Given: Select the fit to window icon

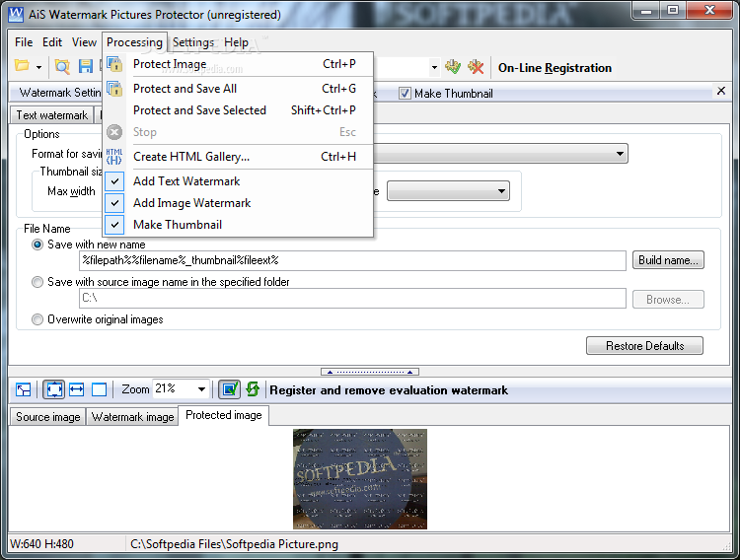Looking at the screenshot, I should click(54, 389).
